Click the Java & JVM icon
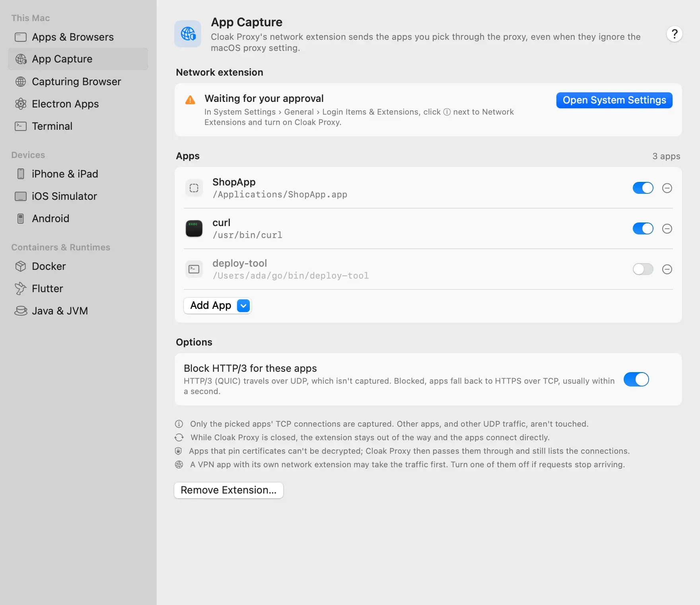700x605 pixels. (21, 311)
